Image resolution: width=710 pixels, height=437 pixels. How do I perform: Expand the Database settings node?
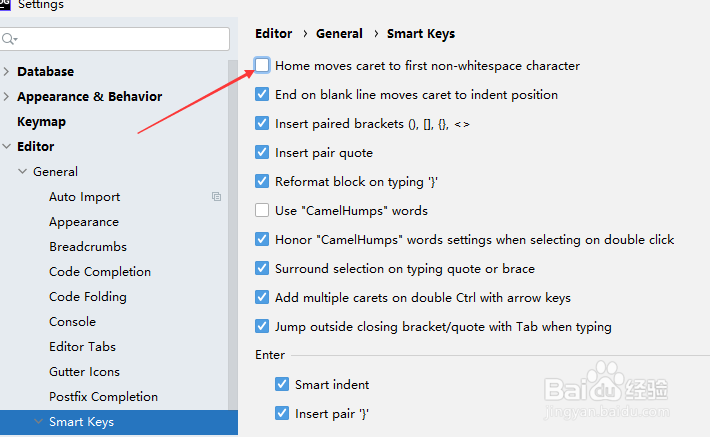pyautogui.click(x=7, y=72)
